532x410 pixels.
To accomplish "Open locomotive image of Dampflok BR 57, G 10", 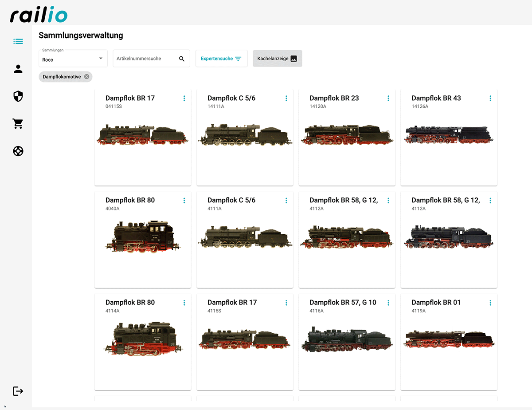I will click(x=347, y=339).
